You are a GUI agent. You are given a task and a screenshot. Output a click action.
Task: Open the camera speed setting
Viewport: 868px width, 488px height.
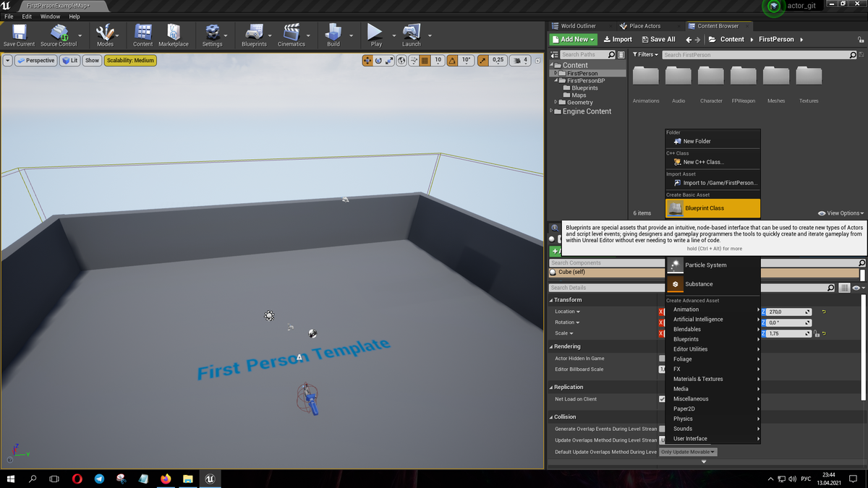(x=520, y=61)
